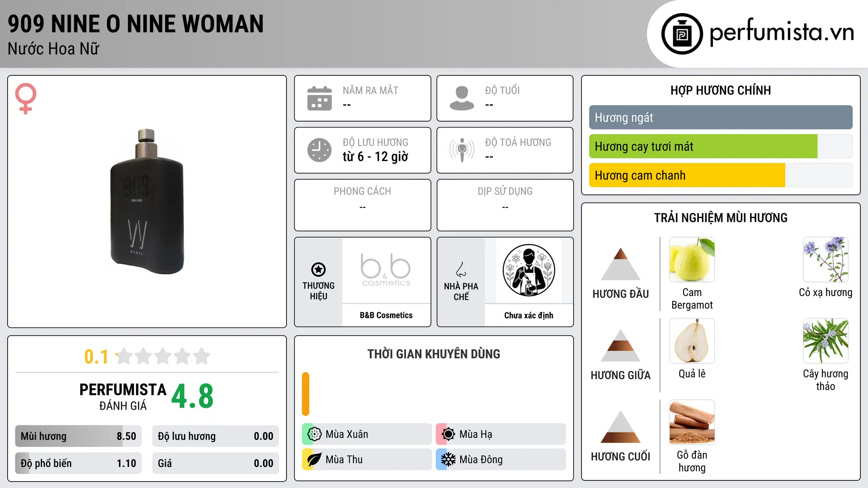Click the Hợp hương chính heading
The width and height of the screenshot is (868, 488).
pos(721,90)
